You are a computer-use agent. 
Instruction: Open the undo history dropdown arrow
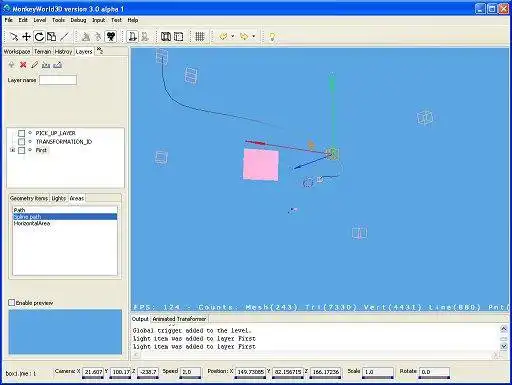pos(232,36)
